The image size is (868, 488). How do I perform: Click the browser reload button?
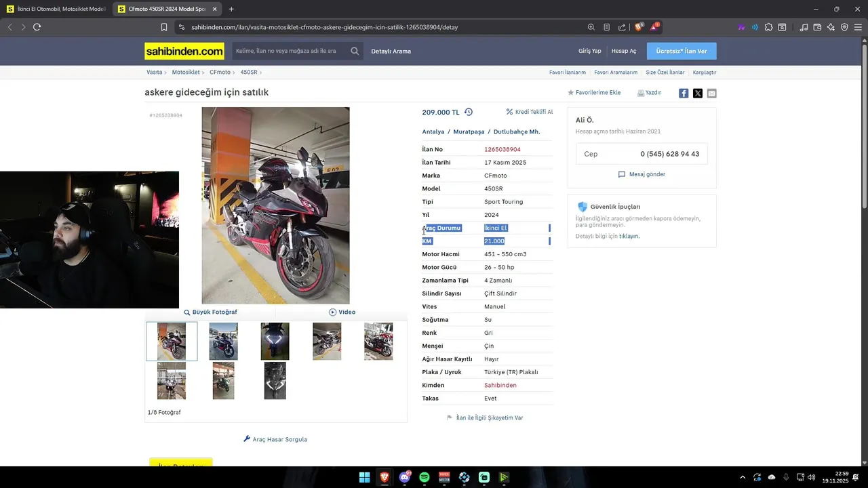click(37, 27)
